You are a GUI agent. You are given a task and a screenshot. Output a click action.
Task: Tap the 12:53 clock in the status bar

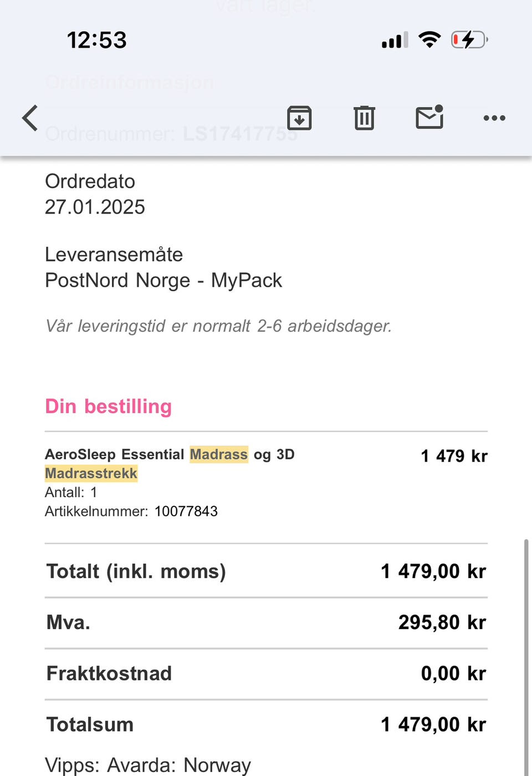(97, 40)
